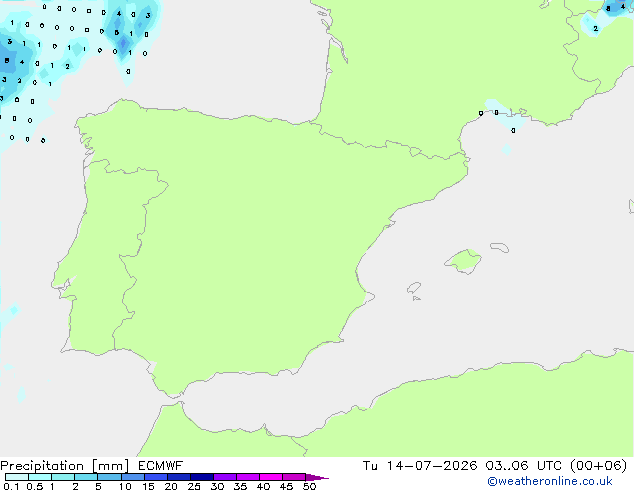The width and height of the screenshot is (634, 490).
Task: Click the '10' legend scale label
Action: (x=125, y=486)
